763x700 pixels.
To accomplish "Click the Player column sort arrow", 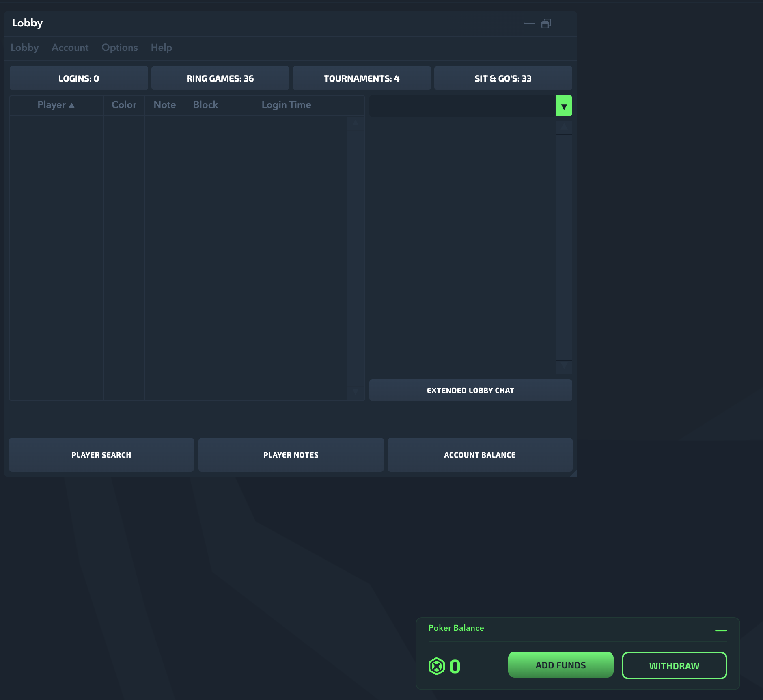I will coord(72,105).
